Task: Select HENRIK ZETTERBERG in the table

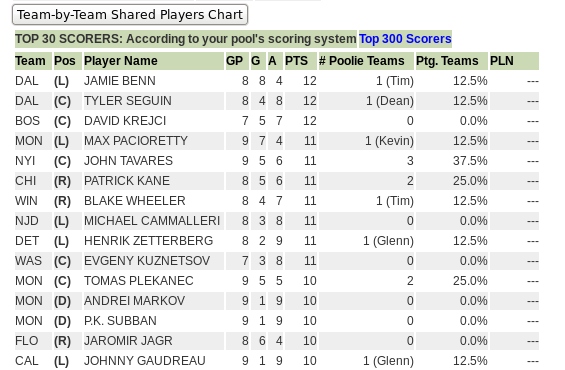Action: [148, 241]
